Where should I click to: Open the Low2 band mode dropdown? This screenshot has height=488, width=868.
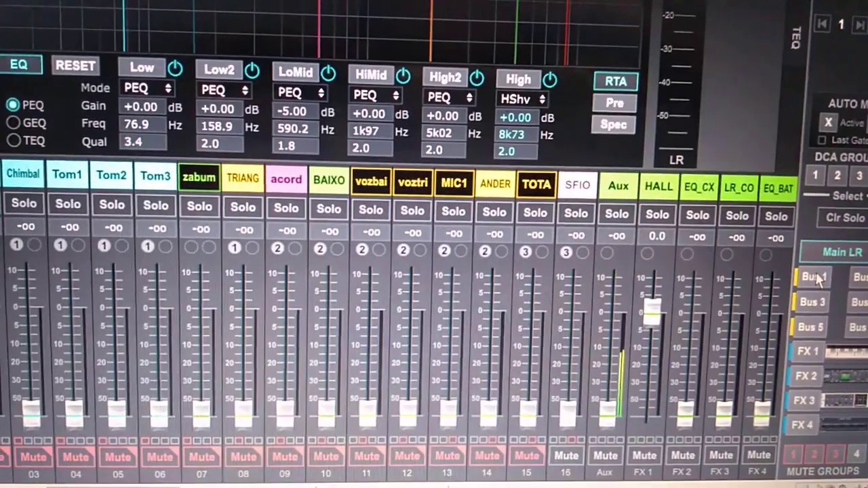(224, 90)
